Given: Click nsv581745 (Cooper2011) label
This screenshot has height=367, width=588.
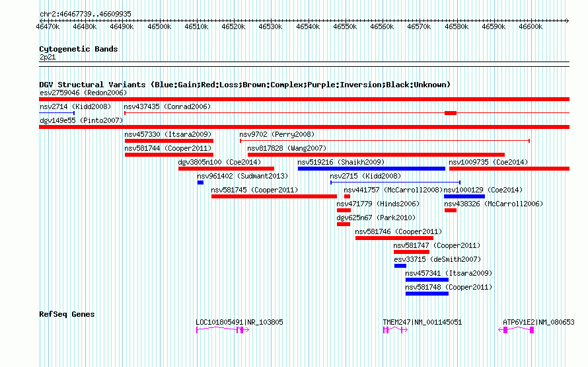Looking at the screenshot, I should [254, 190].
